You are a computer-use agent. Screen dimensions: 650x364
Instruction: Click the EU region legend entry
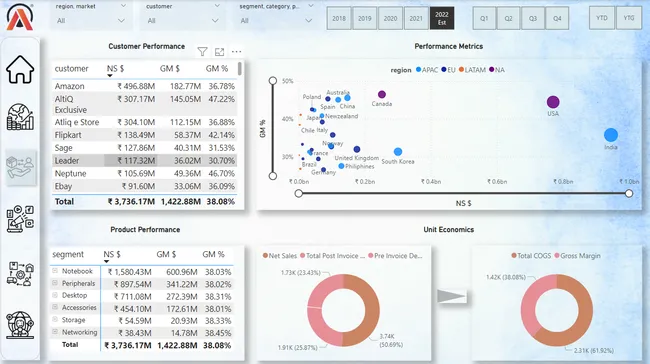(449, 70)
